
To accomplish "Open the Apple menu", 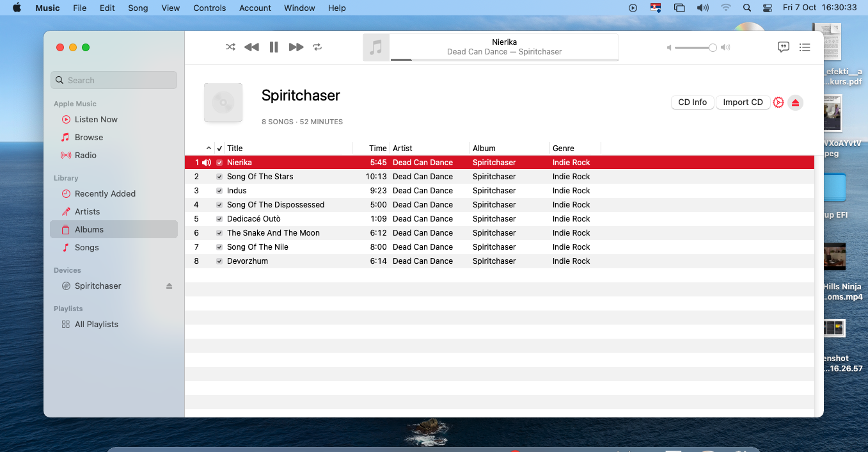I will [17, 8].
